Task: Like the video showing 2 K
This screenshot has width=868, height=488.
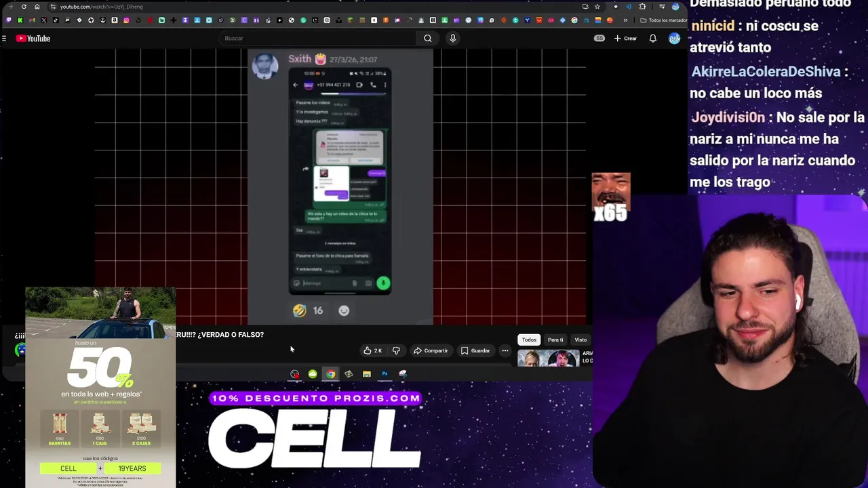Action: pos(372,350)
